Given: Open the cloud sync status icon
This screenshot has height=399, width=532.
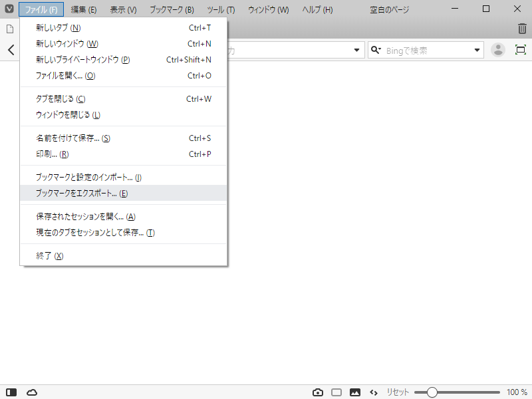Looking at the screenshot, I should [32, 392].
